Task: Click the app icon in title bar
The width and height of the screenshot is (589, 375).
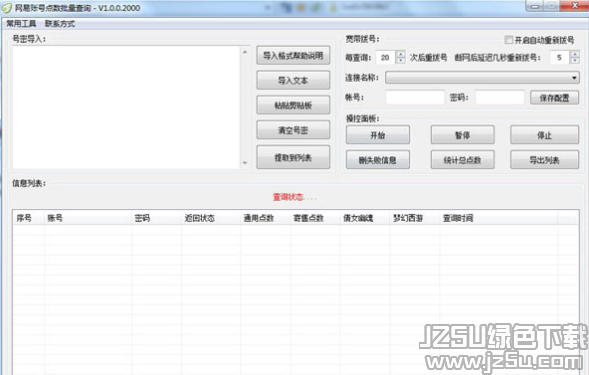Action: 7,8
